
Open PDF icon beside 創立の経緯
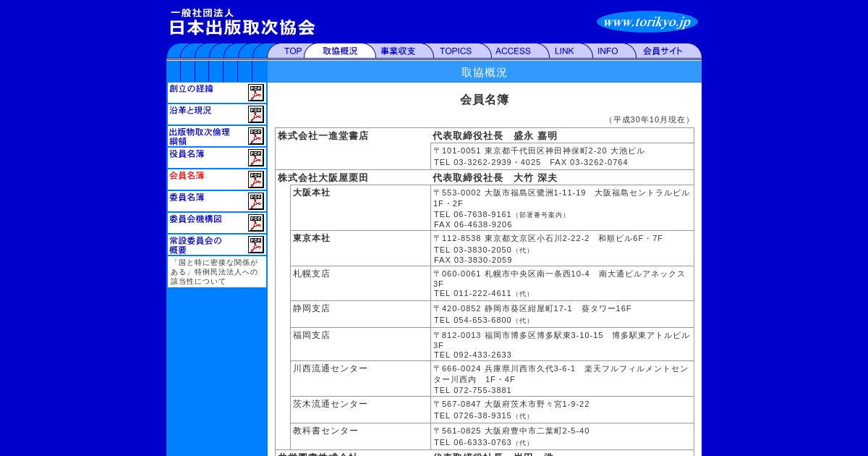[256, 93]
